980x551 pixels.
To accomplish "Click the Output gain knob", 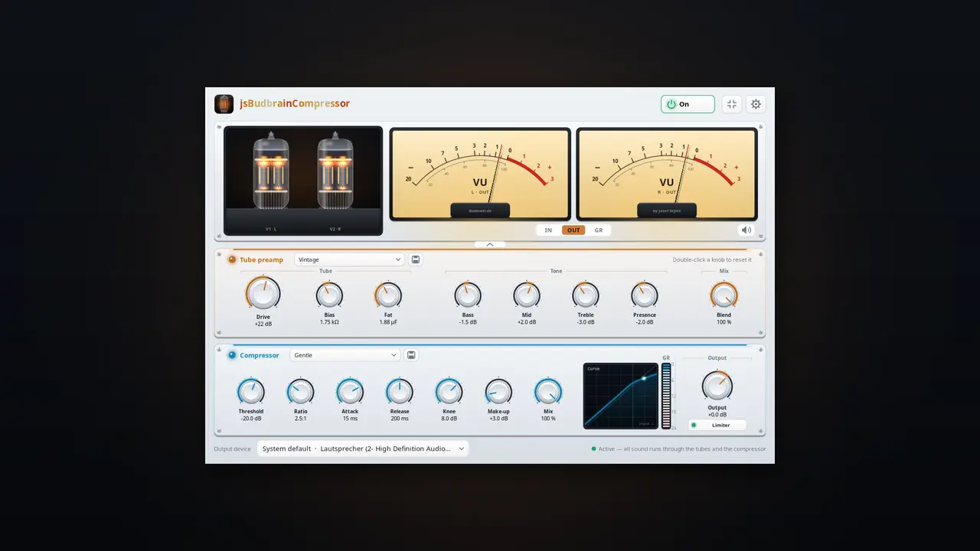I will (717, 386).
